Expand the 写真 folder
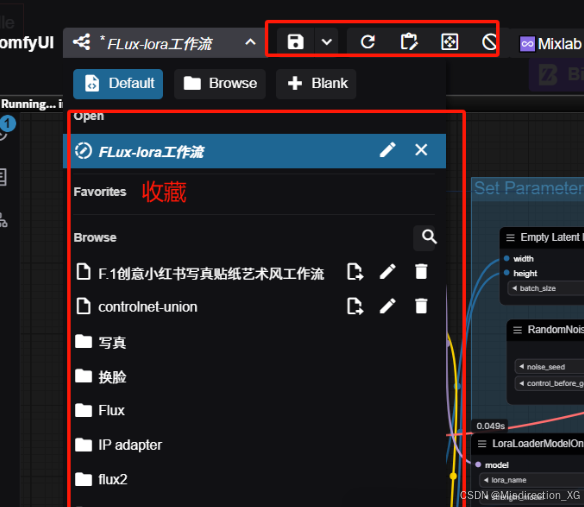584x507 pixels. pyautogui.click(x=101, y=342)
